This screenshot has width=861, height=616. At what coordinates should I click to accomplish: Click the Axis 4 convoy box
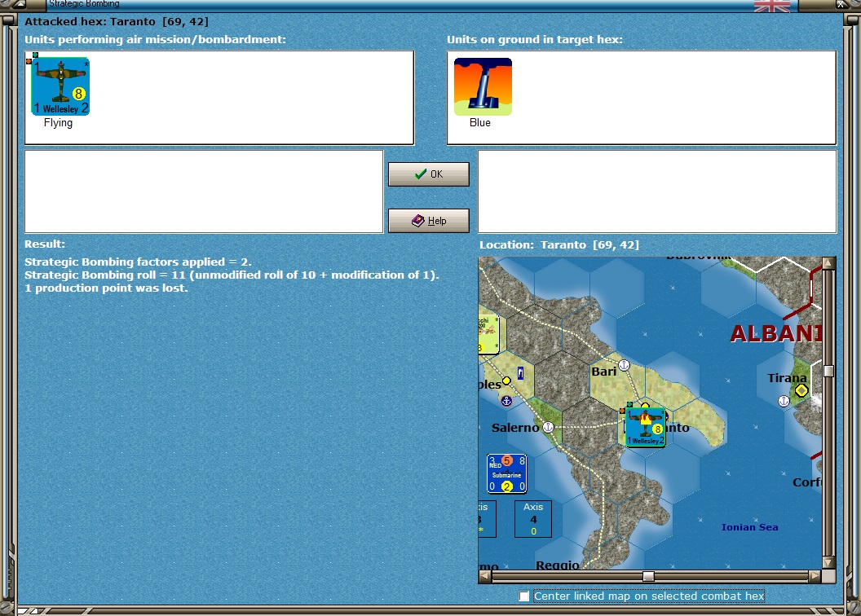[533, 519]
